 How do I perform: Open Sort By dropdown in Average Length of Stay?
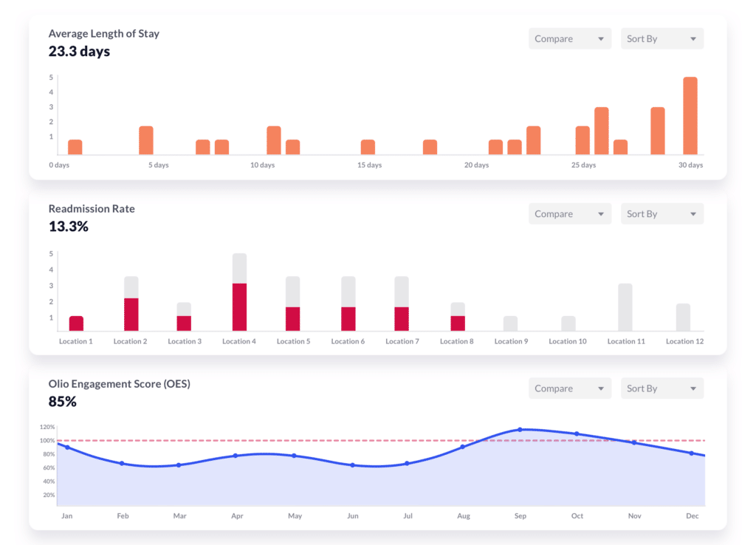pos(662,38)
